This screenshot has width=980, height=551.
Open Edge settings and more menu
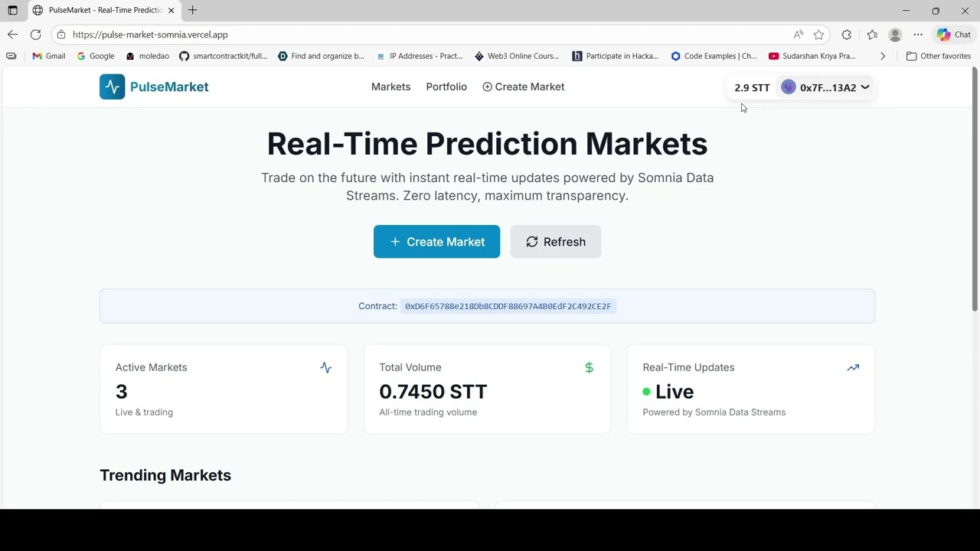click(918, 34)
